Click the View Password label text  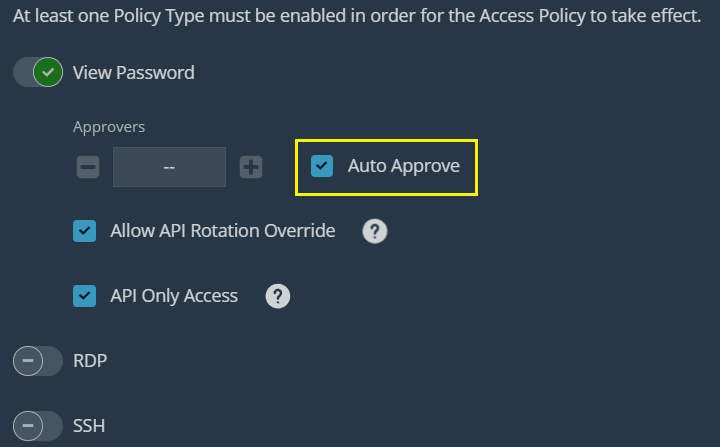pyautogui.click(x=134, y=72)
